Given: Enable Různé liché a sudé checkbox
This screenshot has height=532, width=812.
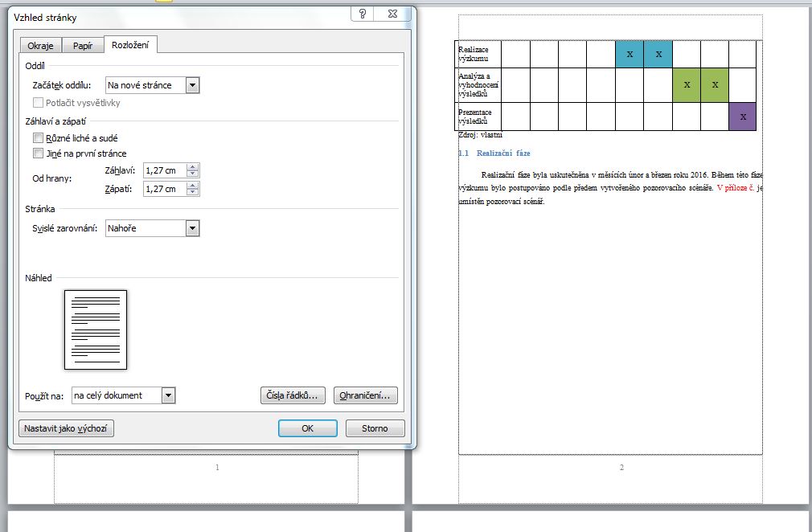Looking at the screenshot, I should pyautogui.click(x=38, y=138).
